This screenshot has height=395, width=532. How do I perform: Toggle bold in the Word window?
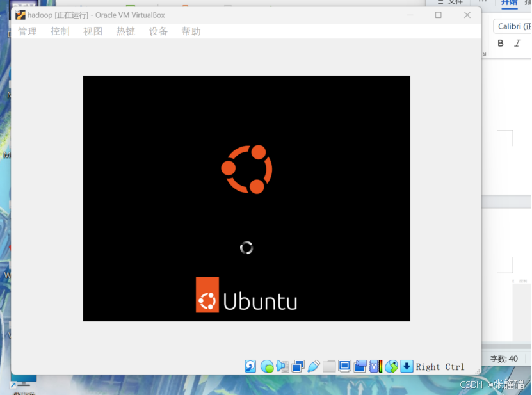[x=501, y=43]
